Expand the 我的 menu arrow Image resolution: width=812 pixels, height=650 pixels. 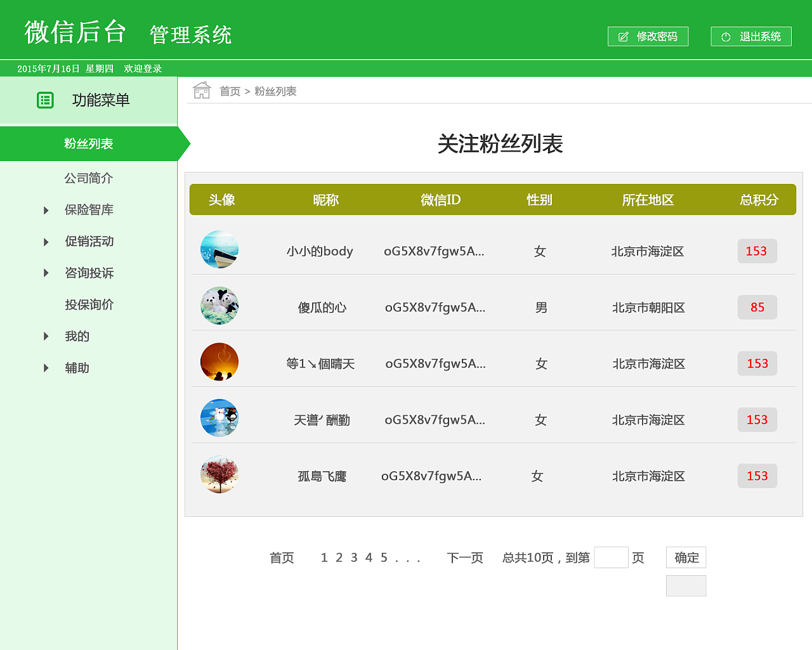[x=46, y=337]
